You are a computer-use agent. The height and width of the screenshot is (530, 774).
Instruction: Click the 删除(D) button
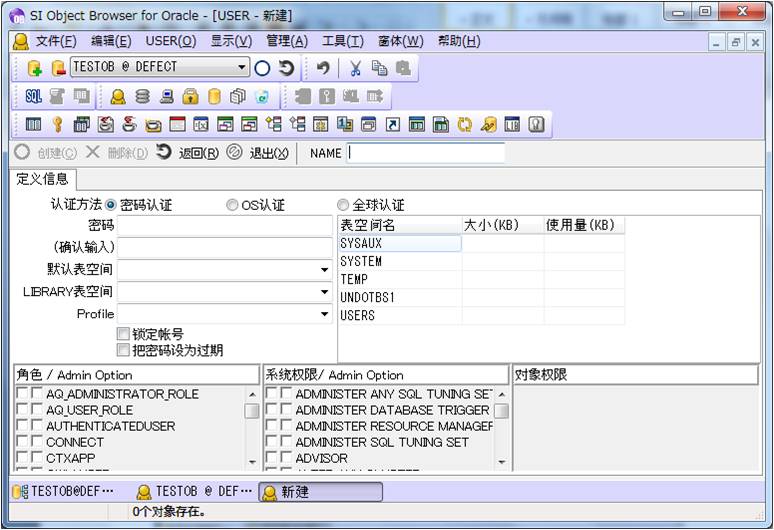click(x=116, y=153)
